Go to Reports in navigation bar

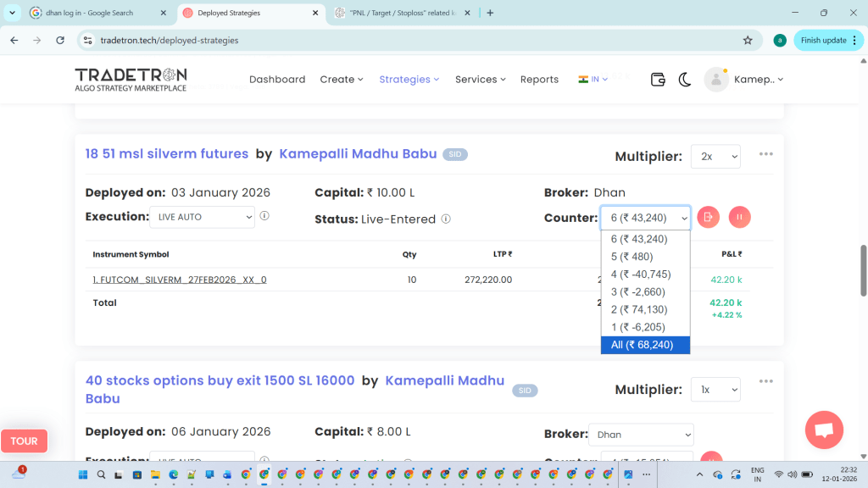pos(539,80)
